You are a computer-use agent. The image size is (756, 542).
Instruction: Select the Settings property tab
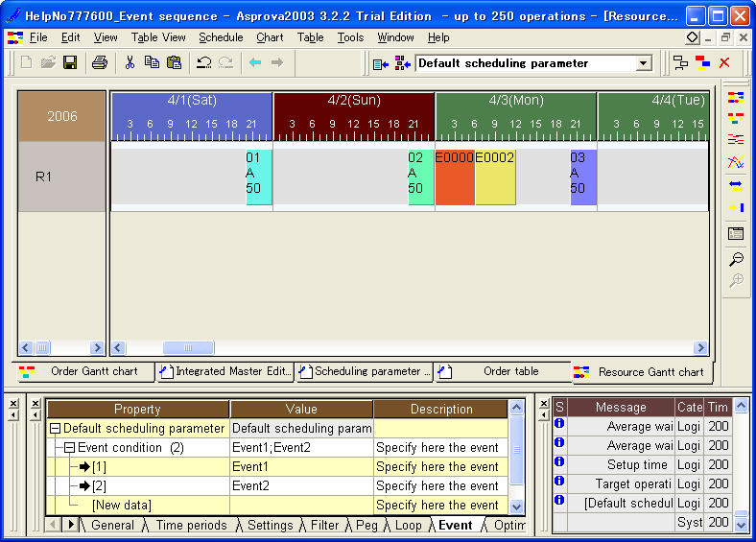pyautogui.click(x=270, y=525)
